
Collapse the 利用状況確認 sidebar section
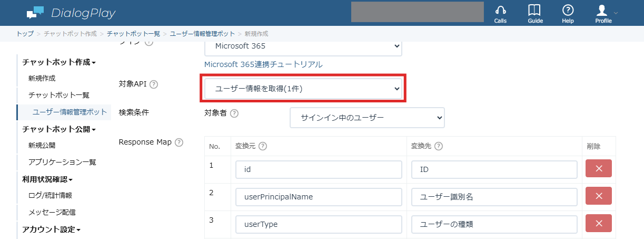(x=47, y=179)
